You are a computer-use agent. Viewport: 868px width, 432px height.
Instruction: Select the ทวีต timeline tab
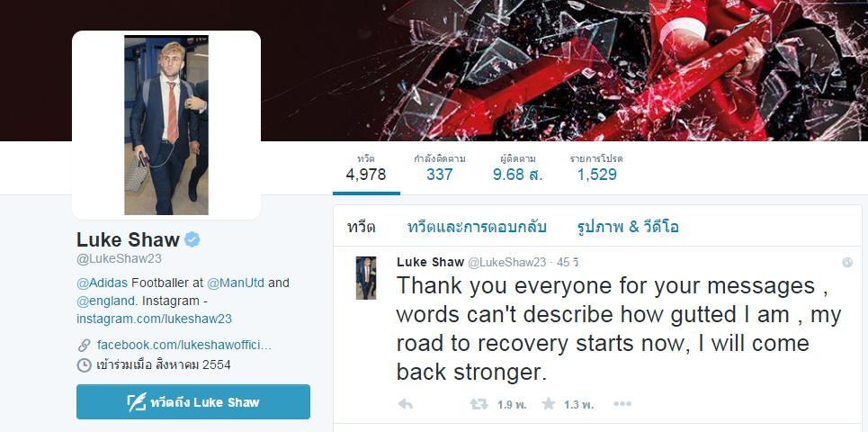(x=361, y=227)
